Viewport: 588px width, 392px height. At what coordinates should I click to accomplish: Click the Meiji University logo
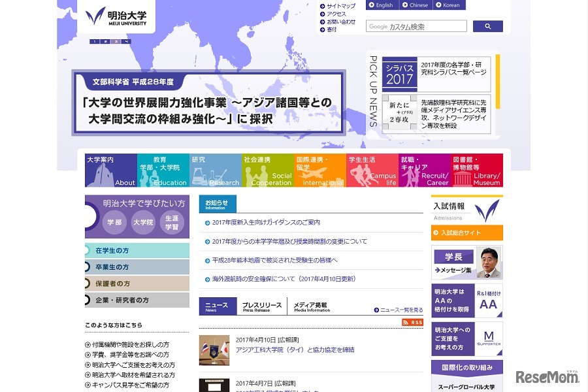(x=116, y=18)
